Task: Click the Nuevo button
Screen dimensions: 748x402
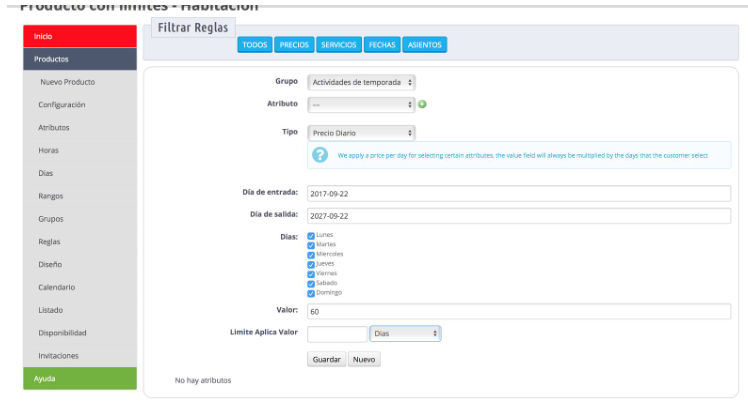Action: coord(364,359)
